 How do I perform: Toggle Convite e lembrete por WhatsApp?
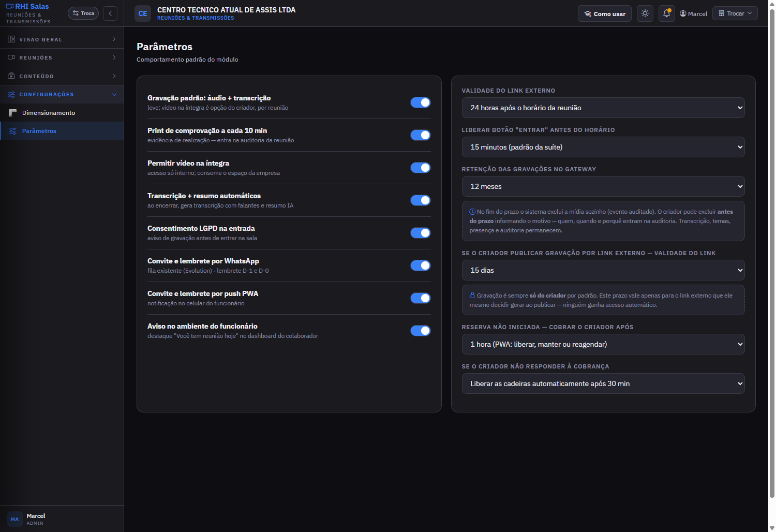[421, 265]
